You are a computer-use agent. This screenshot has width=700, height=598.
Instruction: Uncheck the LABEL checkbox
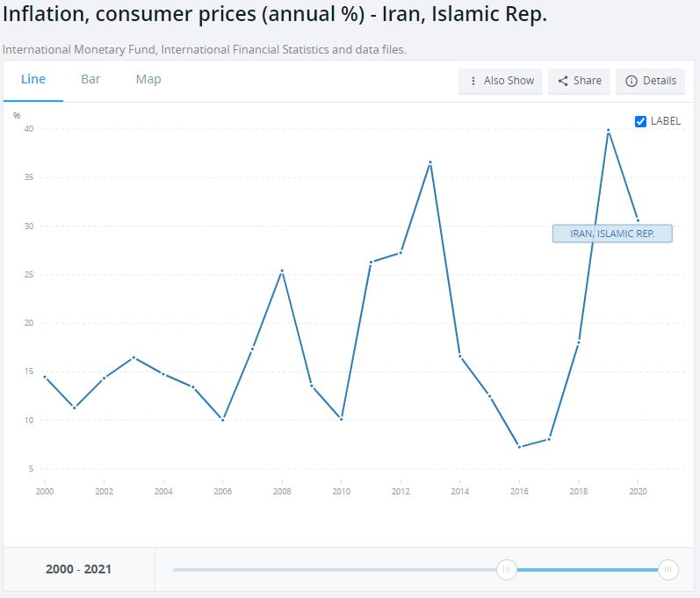click(640, 121)
